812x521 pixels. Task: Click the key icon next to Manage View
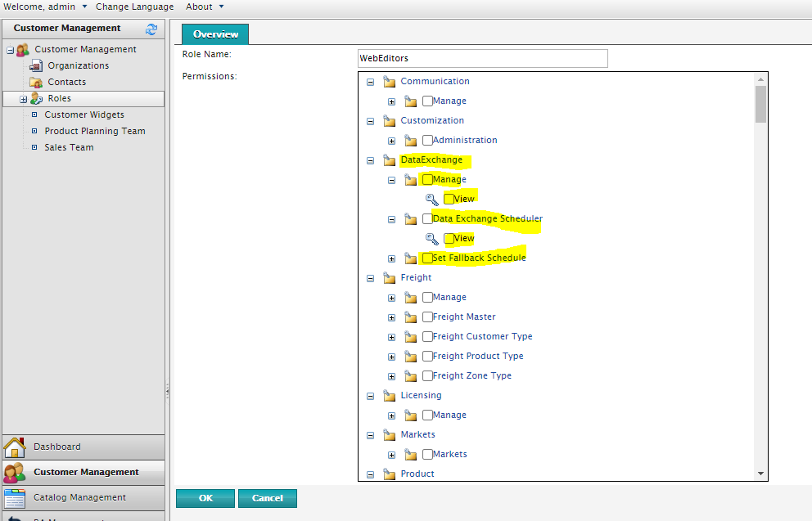coord(432,199)
